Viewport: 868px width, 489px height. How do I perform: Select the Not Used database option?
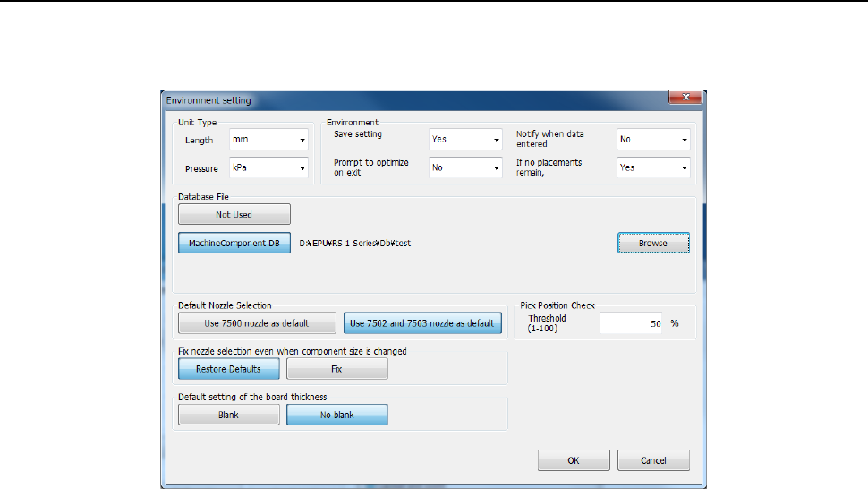coord(234,214)
